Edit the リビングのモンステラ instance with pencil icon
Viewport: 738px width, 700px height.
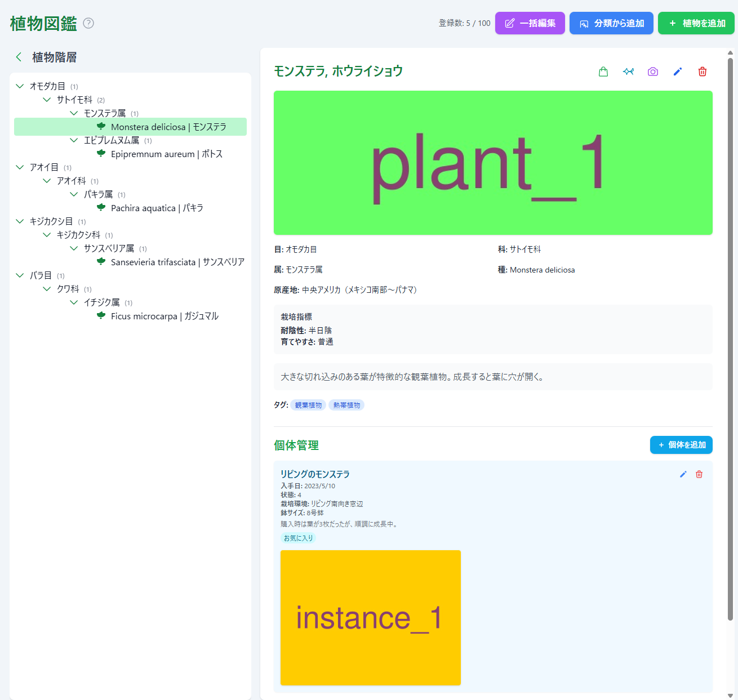(683, 474)
